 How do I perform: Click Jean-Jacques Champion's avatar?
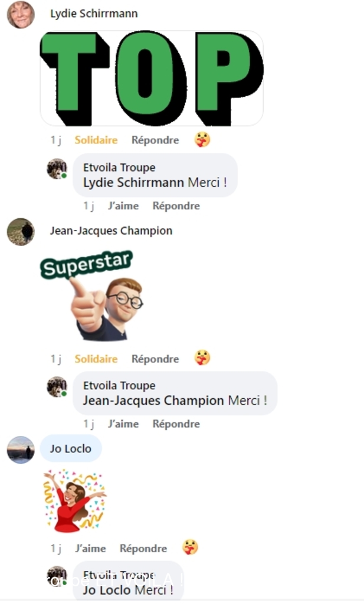[21, 232]
